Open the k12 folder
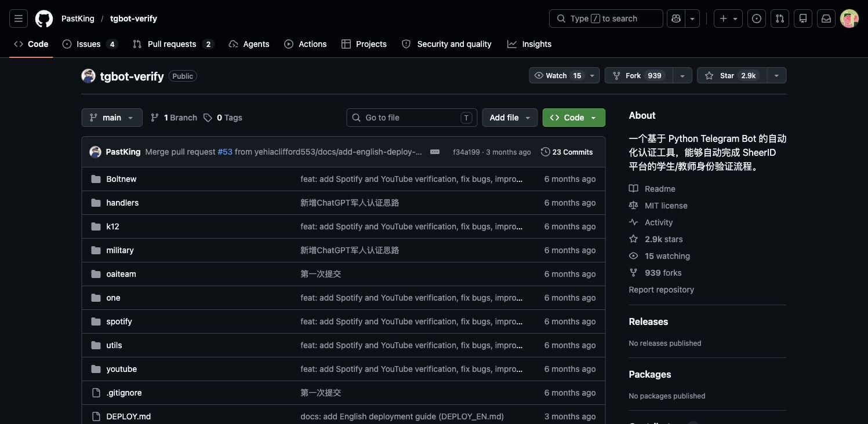This screenshot has height=424, width=868. tap(112, 226)
